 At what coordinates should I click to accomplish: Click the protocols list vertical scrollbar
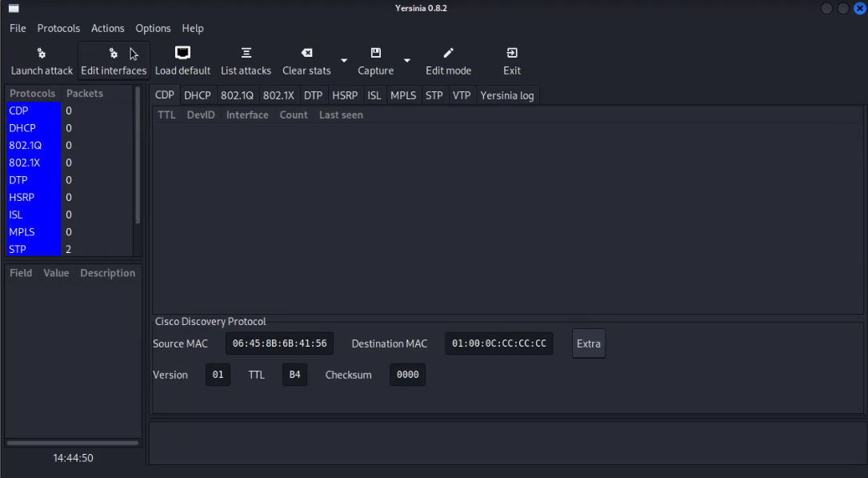(x=138, y=155)
